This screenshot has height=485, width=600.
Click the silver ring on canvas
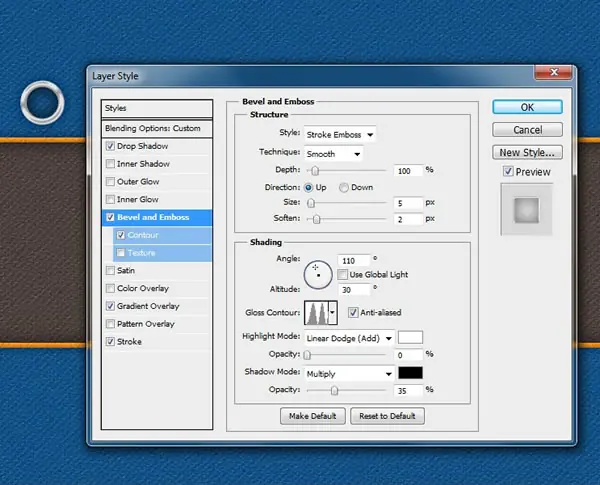(x=42, y=103)
